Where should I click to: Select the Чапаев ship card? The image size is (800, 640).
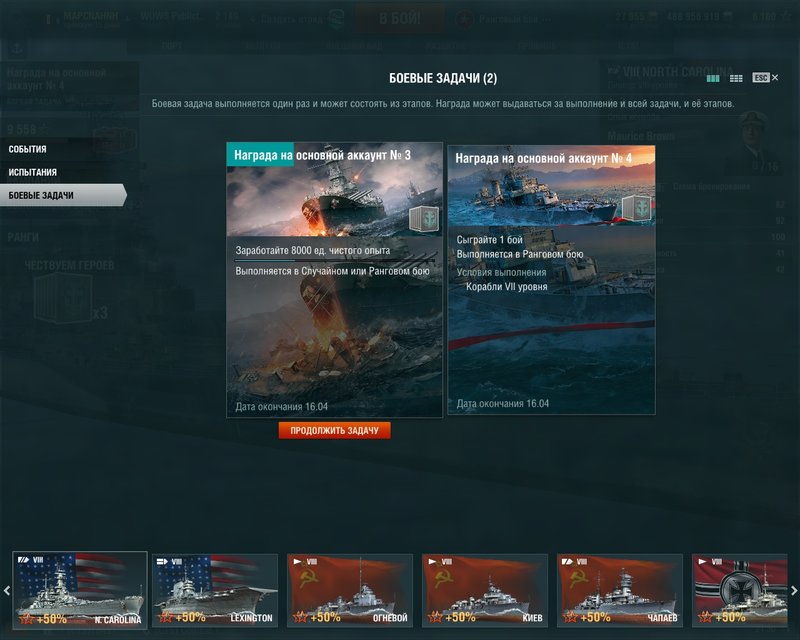pyautogui.click(x=620, y=590)
